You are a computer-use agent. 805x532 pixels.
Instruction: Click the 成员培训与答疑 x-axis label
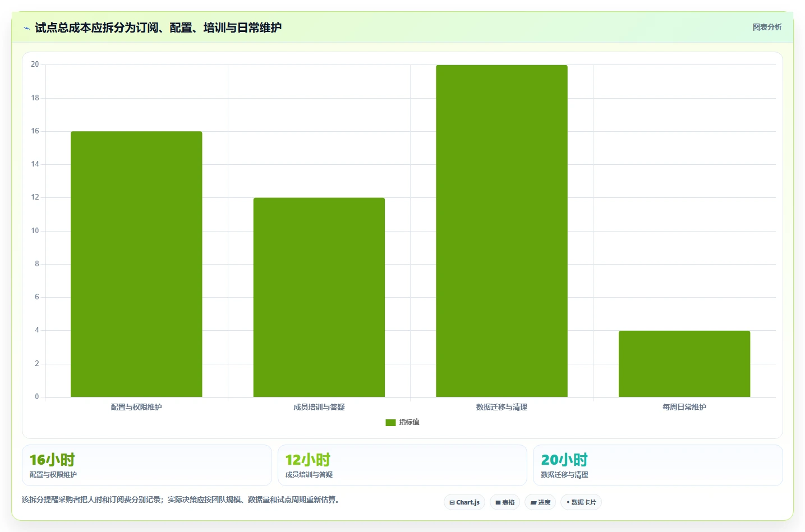point(319,407)
